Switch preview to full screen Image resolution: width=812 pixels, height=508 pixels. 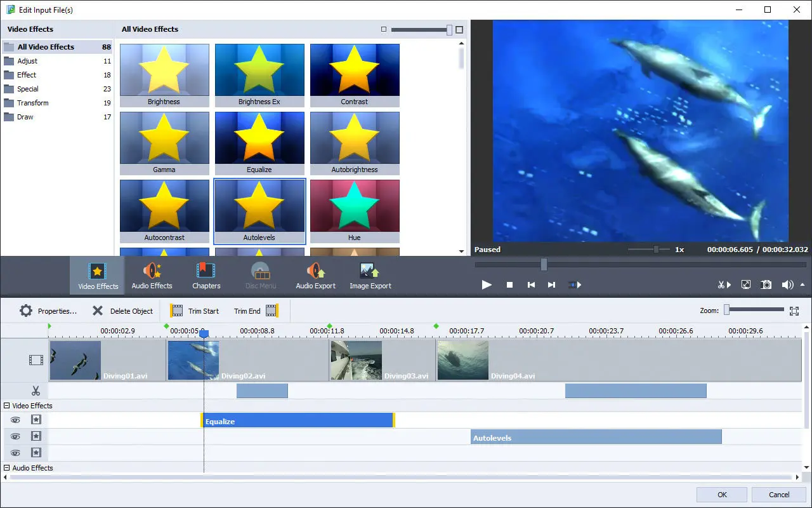coord(746,284)
